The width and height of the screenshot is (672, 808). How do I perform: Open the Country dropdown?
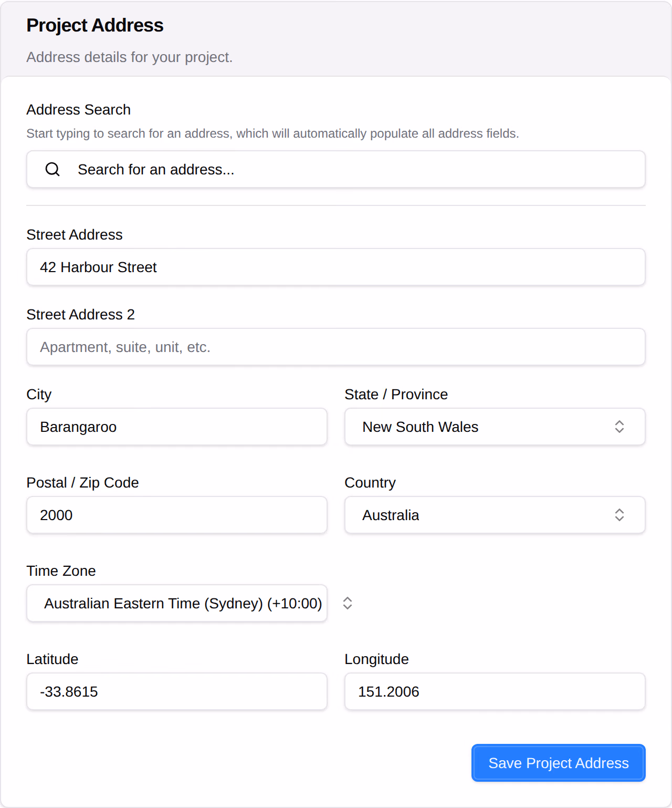point(495,515)
